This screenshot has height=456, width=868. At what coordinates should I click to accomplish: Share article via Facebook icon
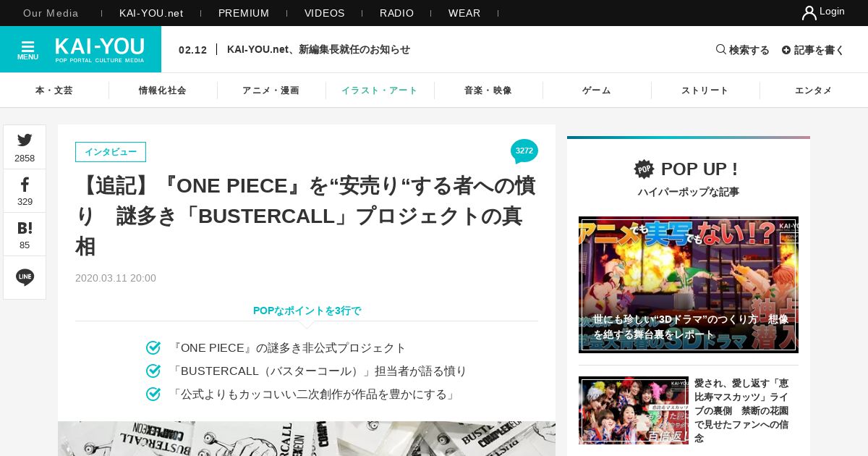point(25,185)
